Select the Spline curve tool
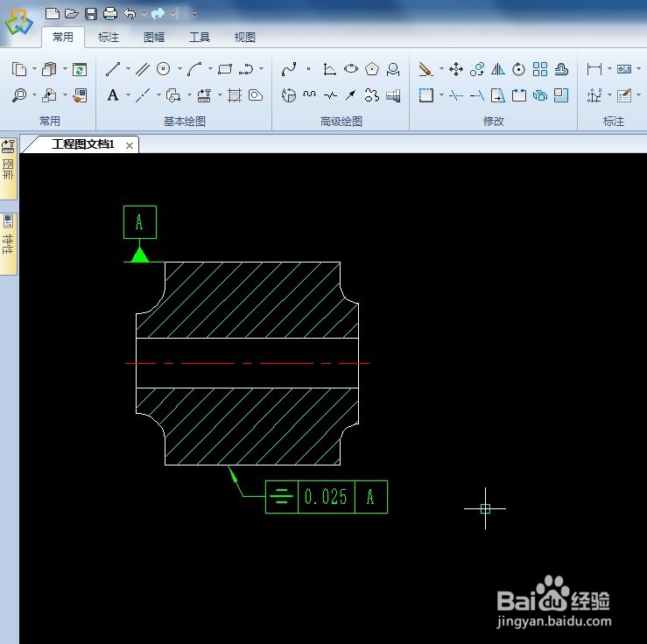The width and height of the screenshot is (647, 644). pos(289,69)
